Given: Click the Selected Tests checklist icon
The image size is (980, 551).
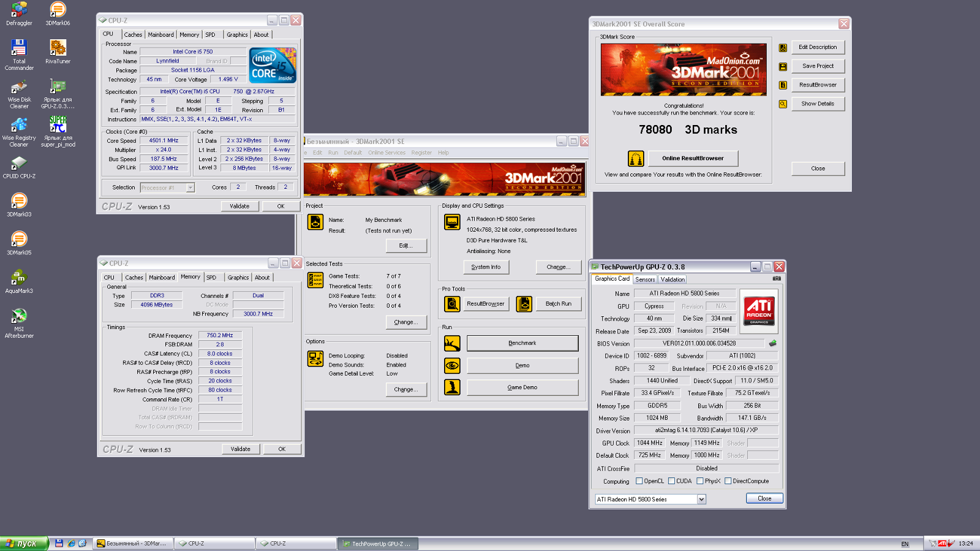Looking at the screenshot, I should pos(315,280).
